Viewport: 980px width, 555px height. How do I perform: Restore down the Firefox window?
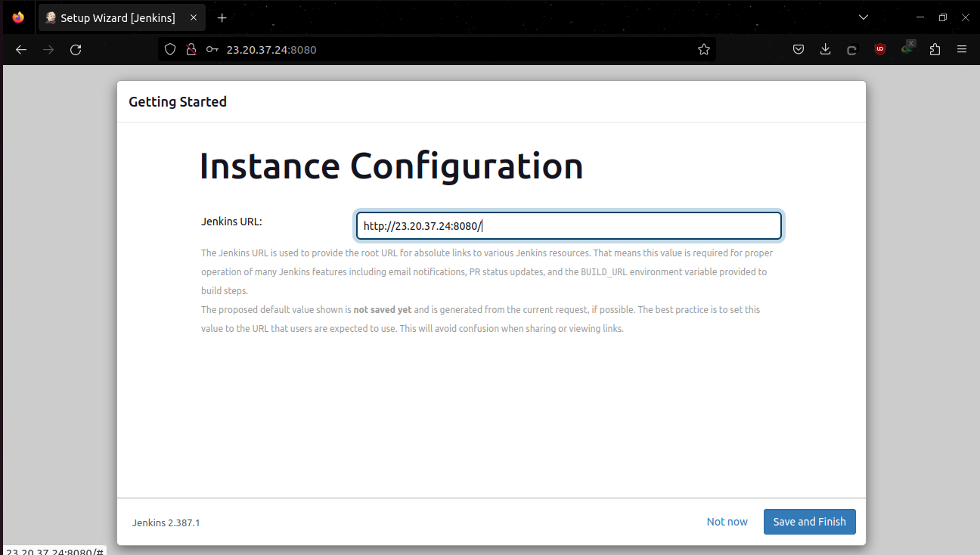click(943, 17)
